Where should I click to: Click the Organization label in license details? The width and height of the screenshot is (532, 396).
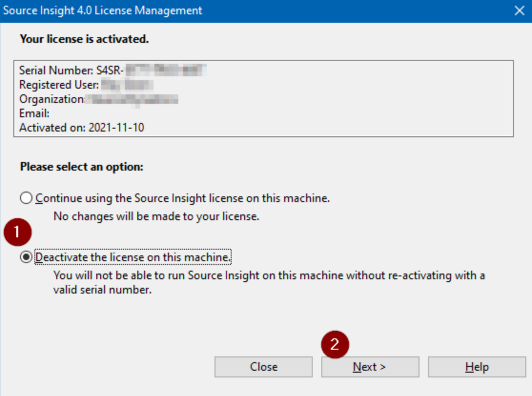click(x=51, y=99)
